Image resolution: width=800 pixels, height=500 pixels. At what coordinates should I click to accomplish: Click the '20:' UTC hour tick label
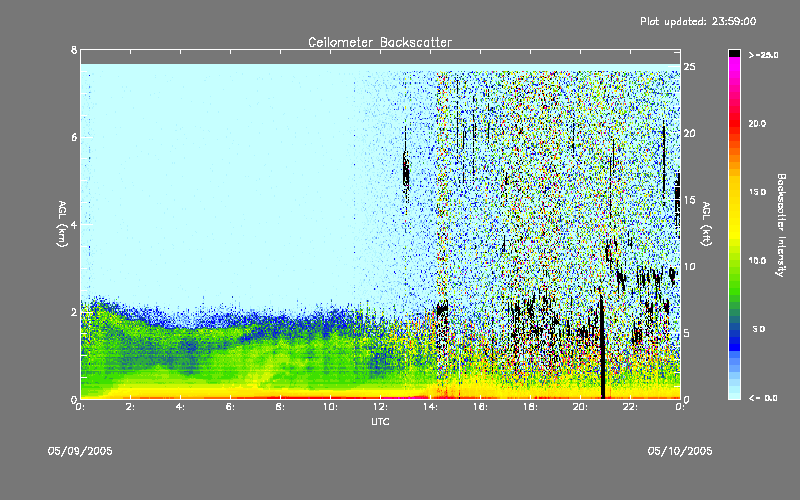point(580,407)
